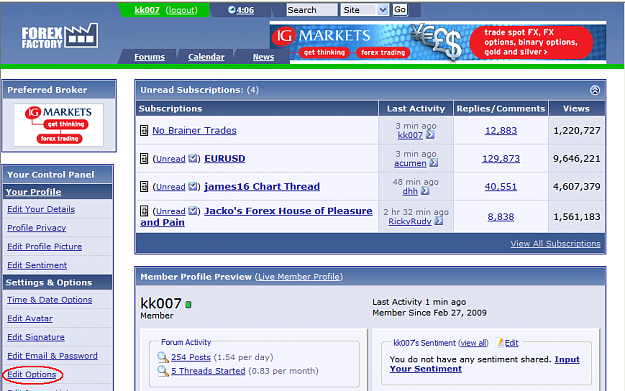Click the logout link
The width and height of the screenshot is (625, 391).
click(181, 10)
